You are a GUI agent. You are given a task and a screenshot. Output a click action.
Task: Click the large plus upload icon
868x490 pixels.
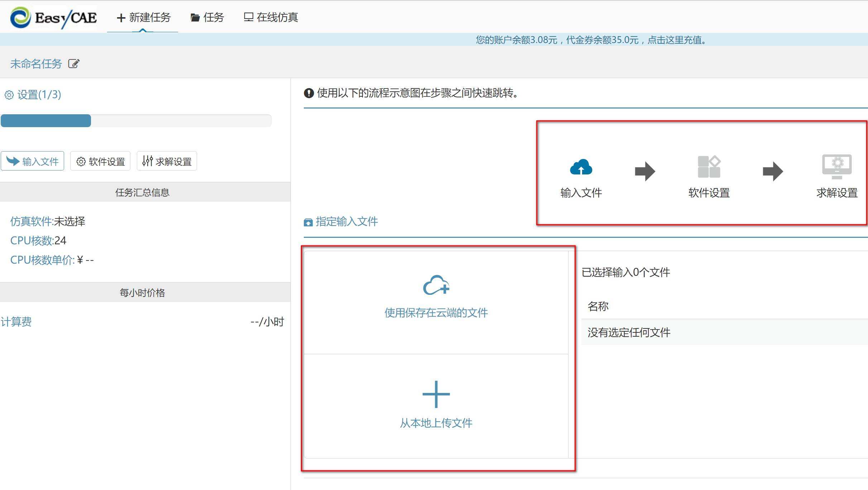[436, 394]
